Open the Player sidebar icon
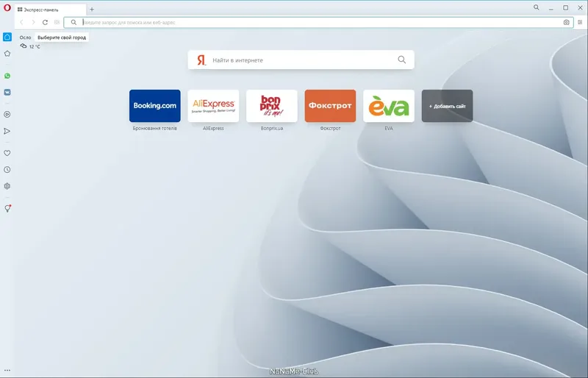This screenshot has width=588, height=378. (x=7, y=115)
